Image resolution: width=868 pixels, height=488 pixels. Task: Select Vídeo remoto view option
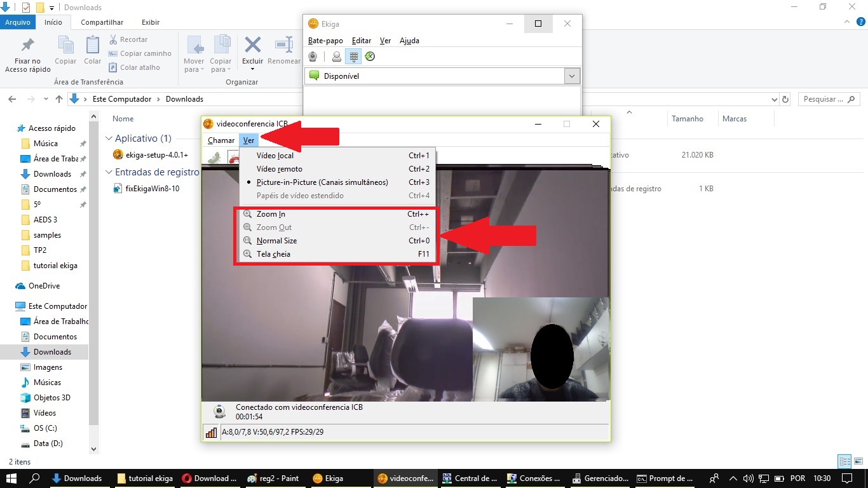click(x=280, y=169)
